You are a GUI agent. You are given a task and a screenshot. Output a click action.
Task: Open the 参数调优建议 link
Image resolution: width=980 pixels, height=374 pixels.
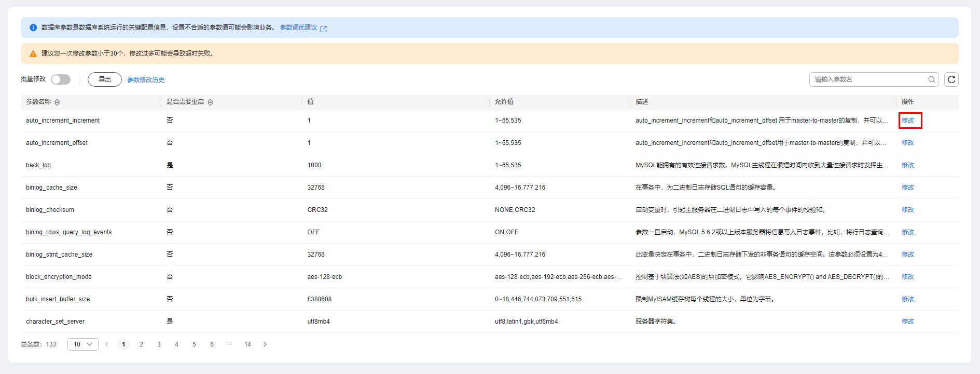[x=298, y=28]
